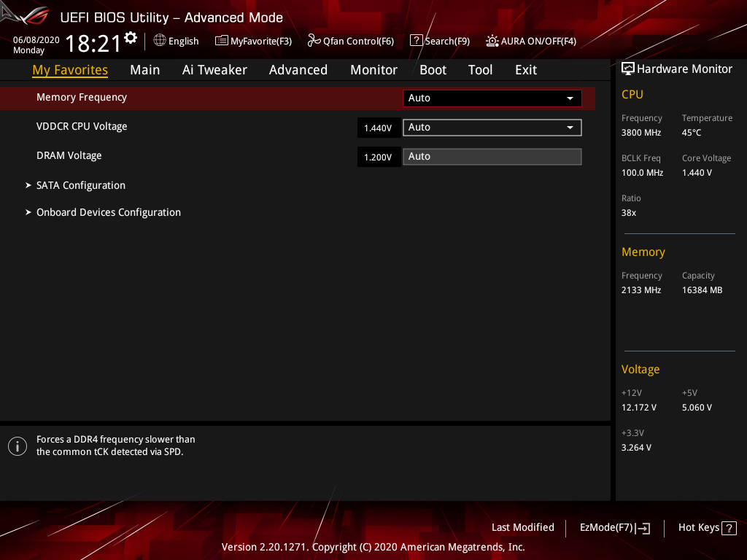This screenshot has height=560, width=747.
Task: Click the info icon in help area
Action: [18, 446]
